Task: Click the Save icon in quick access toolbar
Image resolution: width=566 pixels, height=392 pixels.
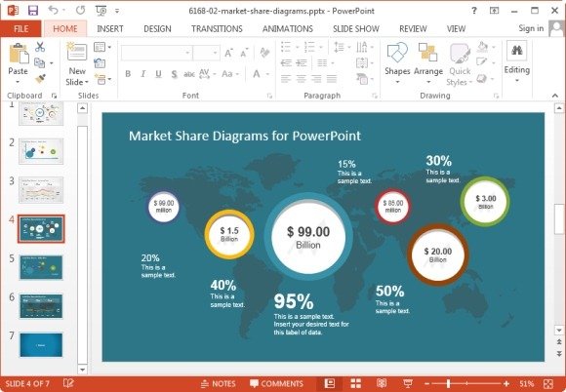Action: pos(33,11)
